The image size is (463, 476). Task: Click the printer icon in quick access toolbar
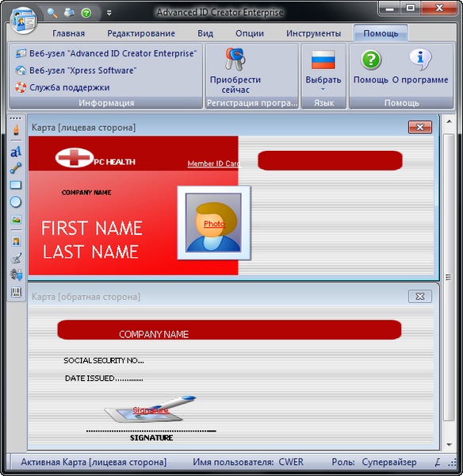click(x=69, y=13)
